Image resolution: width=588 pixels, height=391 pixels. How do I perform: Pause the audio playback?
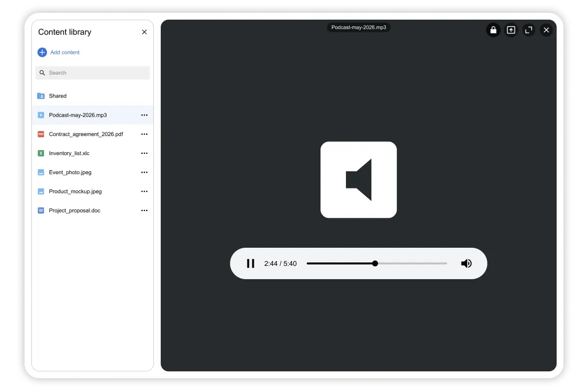pyautogui.click(x=250, y=263)
